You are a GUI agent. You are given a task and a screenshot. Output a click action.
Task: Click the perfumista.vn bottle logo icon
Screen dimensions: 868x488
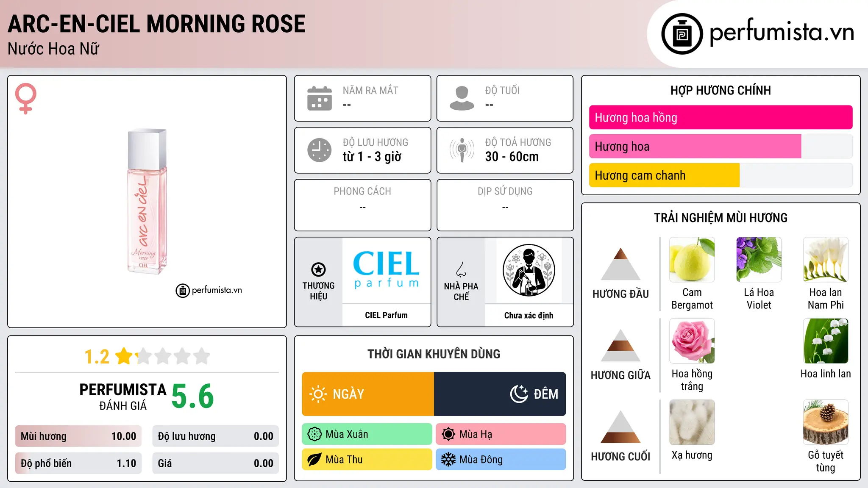(682, 34)
